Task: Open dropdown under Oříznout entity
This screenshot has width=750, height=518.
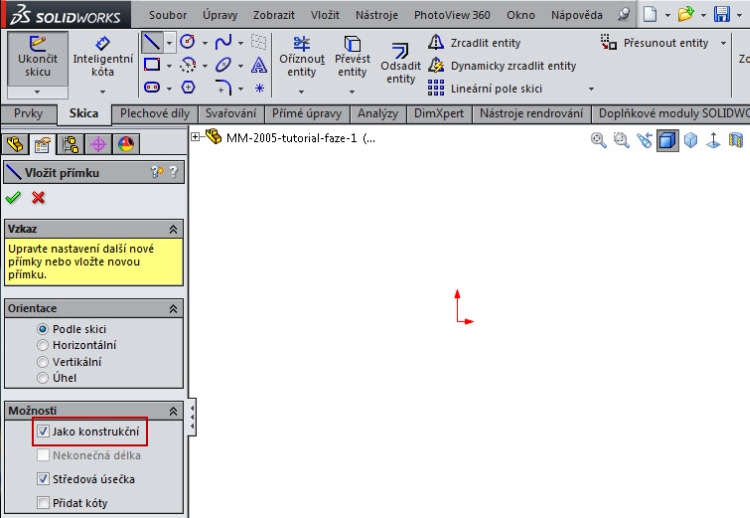Action: (x=301, y=91)
